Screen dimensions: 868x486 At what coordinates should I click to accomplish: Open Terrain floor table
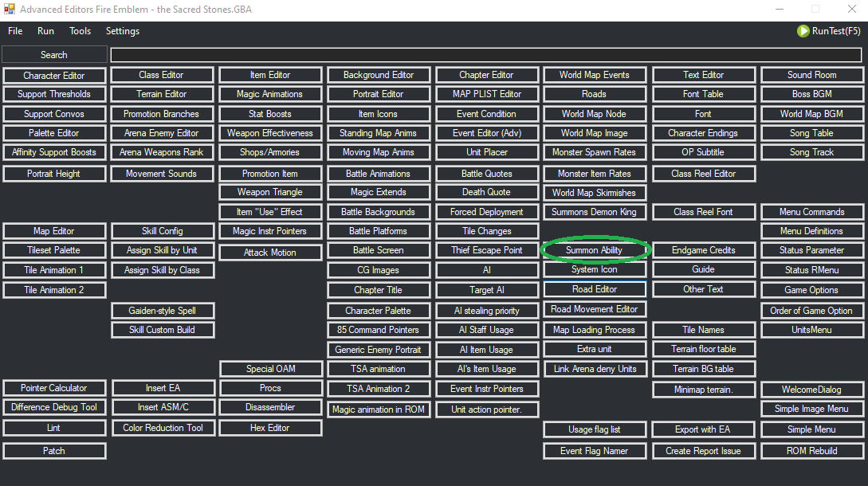pyautogui.click(x=703, y=349)
